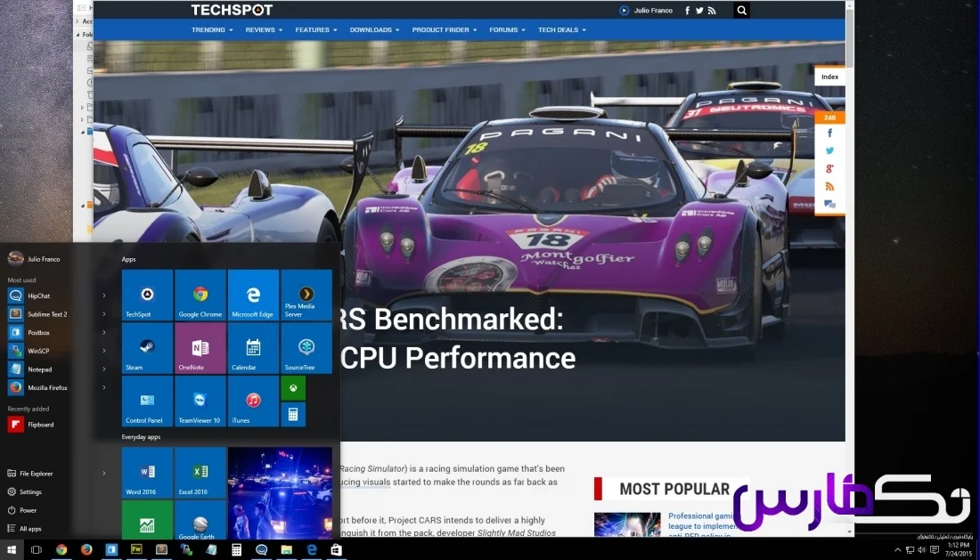Expand the Sublime Text 2 jump list arrow
Image resolution: width=980 pixels, height=560 pixels.
pos(103,314)
